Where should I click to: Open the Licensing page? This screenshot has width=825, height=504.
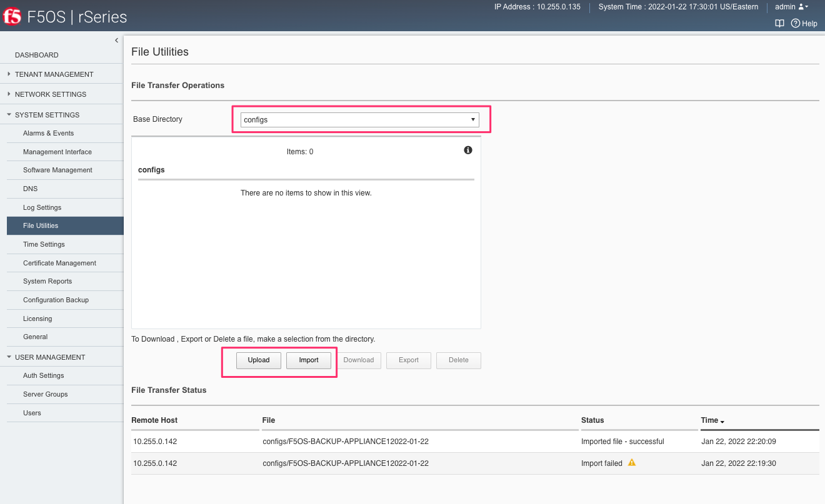click(65, 319)
